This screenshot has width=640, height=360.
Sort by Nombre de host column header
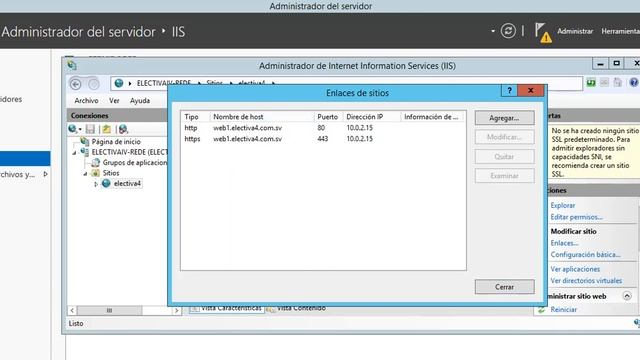(262, 117)
